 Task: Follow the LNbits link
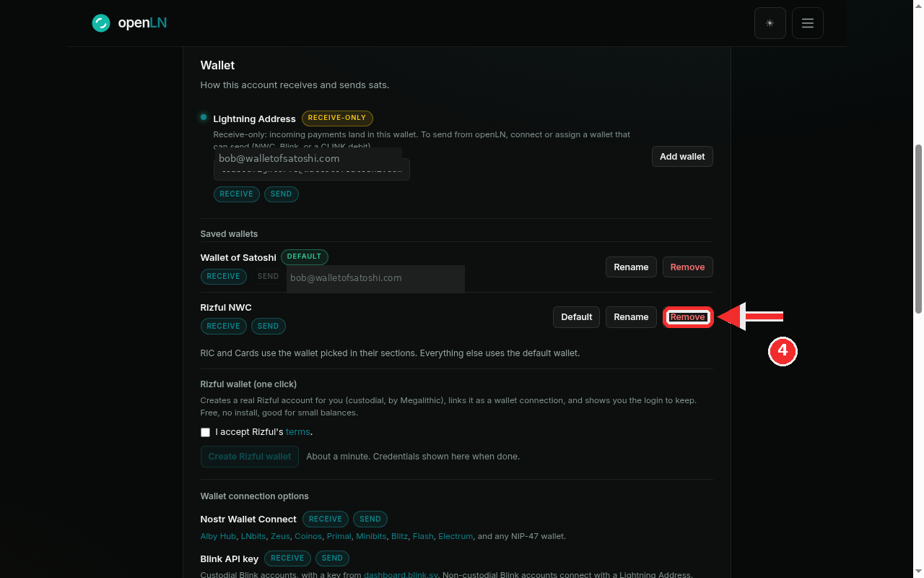pyautogui.click(x=253, y=536)
